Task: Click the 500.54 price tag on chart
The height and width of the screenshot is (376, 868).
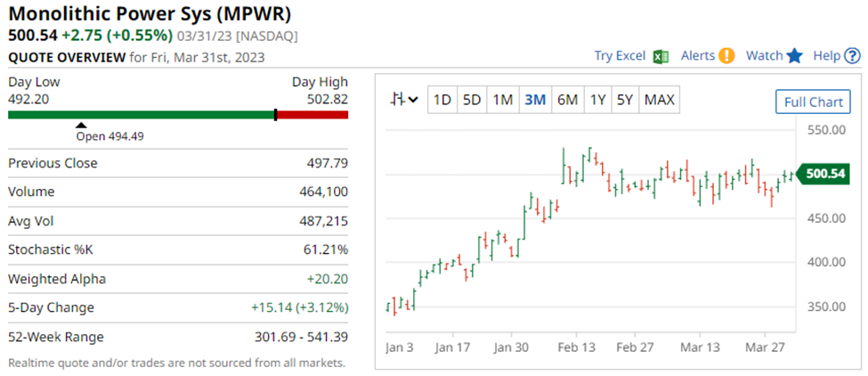Action: point(823,174)
